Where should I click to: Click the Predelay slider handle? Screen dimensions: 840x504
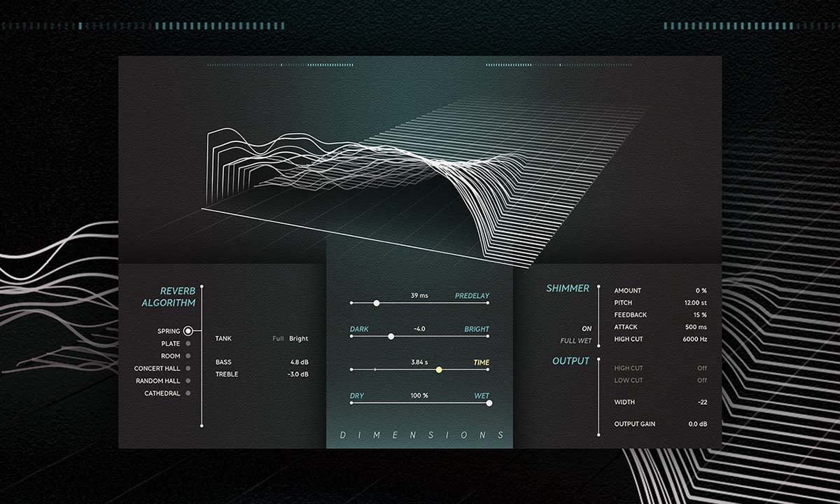point(377,303)
